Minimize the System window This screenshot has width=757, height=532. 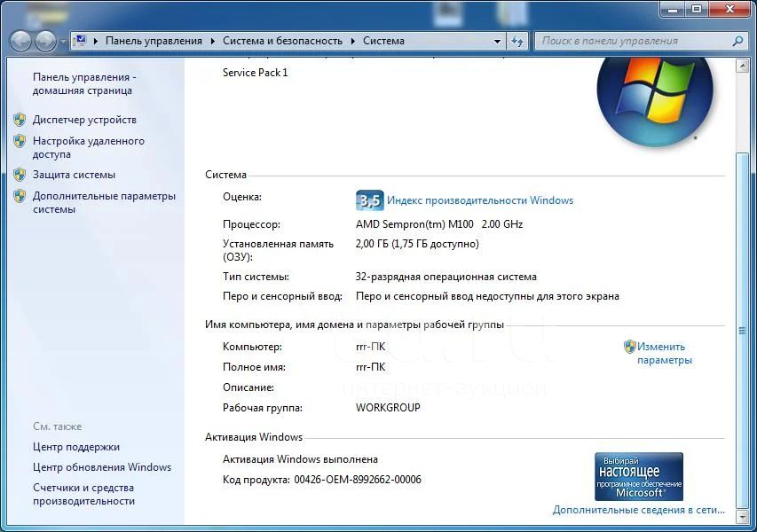673,9
